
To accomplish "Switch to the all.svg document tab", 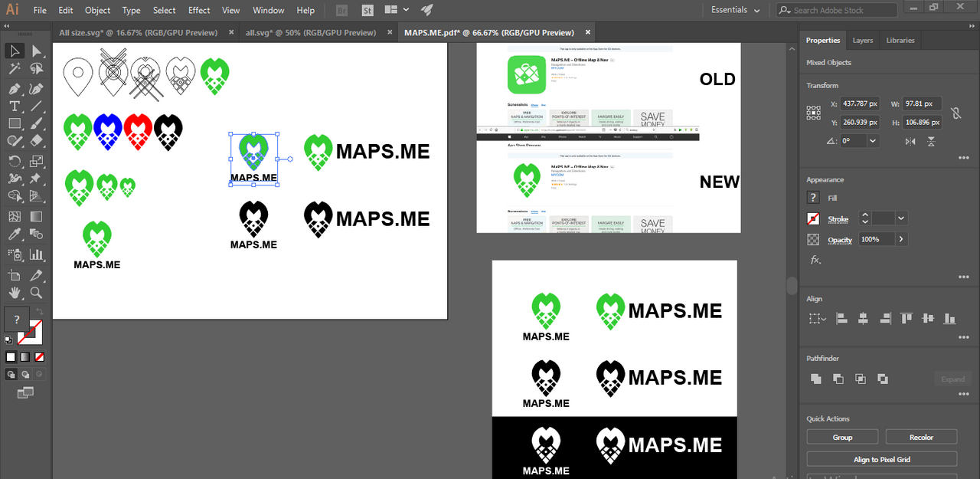I will click(311, 32).
